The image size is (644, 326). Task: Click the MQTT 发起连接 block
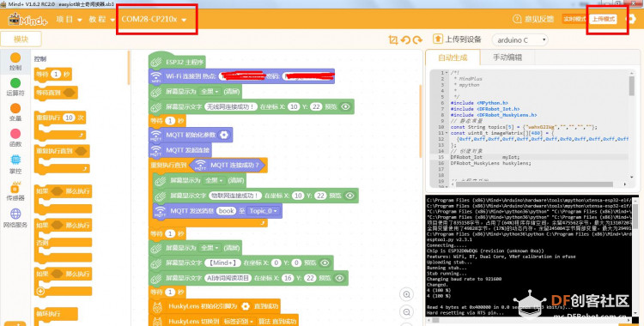(x=180, y=150)
